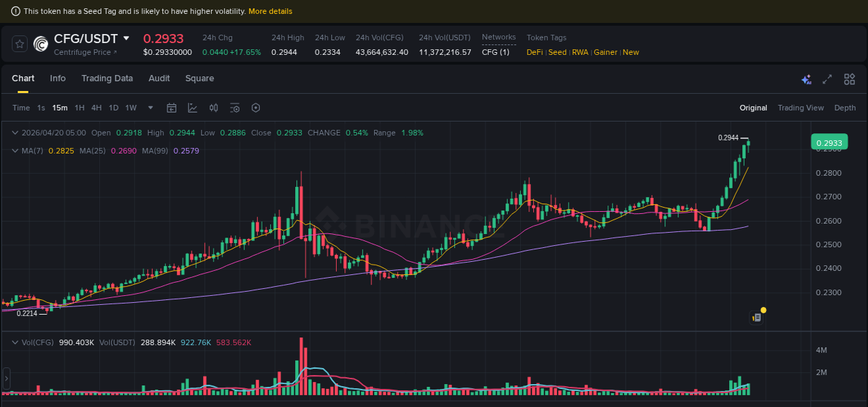Expand the chart to fullscreen

[x=827, y=79]
